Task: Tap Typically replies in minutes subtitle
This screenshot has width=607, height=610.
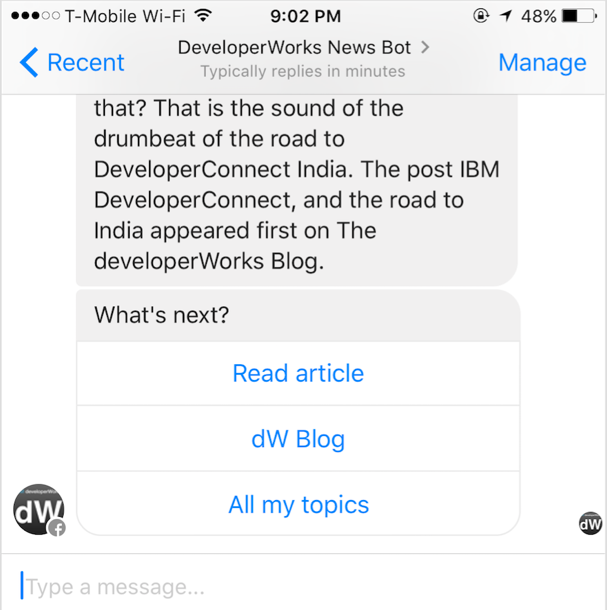Action: coord(303,72)
